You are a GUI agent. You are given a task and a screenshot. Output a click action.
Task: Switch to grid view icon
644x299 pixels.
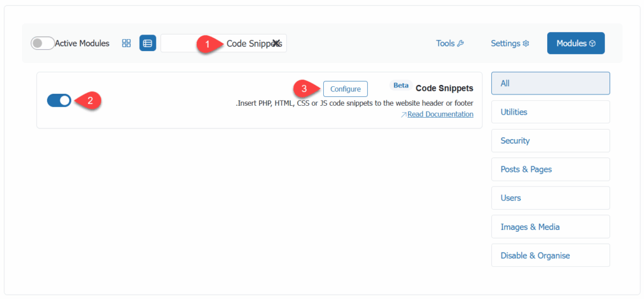[x=126, y=43]
